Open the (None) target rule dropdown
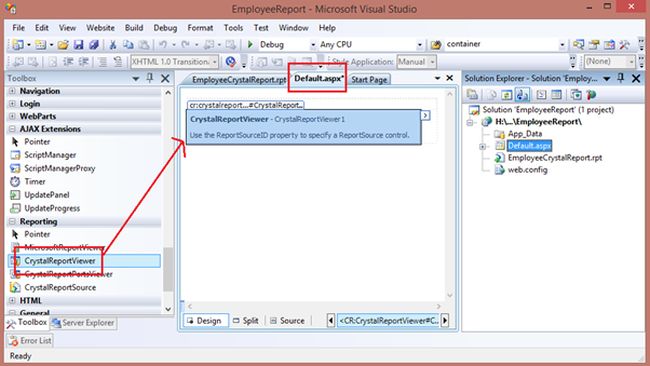Image resolution: width=650 pixels, height=366 pixels. 631,62
